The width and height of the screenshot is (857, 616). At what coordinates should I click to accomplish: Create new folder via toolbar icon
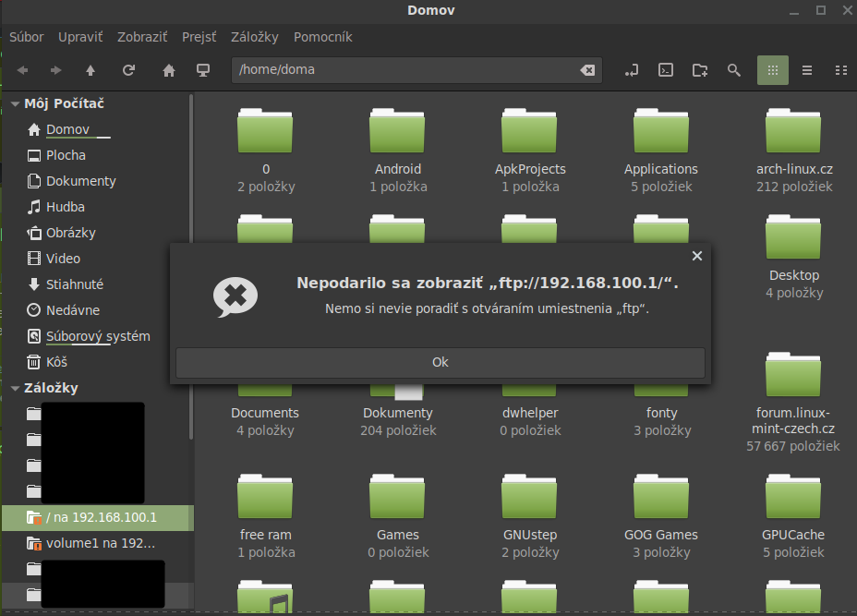(x=700, y=70)
